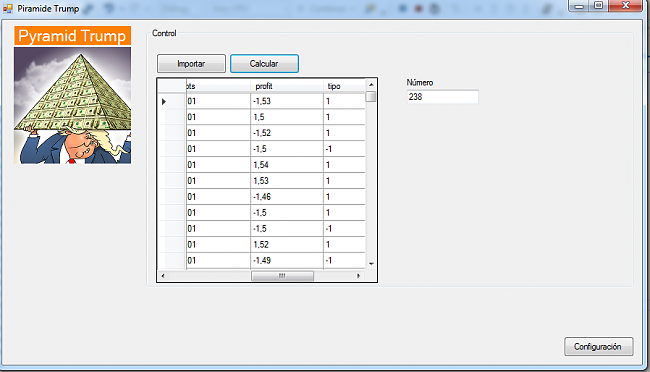The width and height of the screenshot is (650, 372).
Task: Select profit cell 1,52
Action: tap(287, 245)
